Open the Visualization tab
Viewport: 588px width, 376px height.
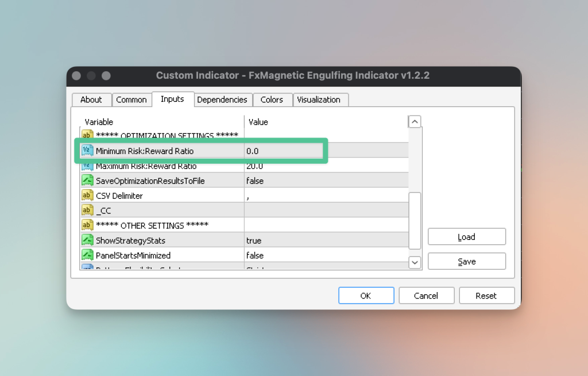pyautogui.click(x=319, y=99)
